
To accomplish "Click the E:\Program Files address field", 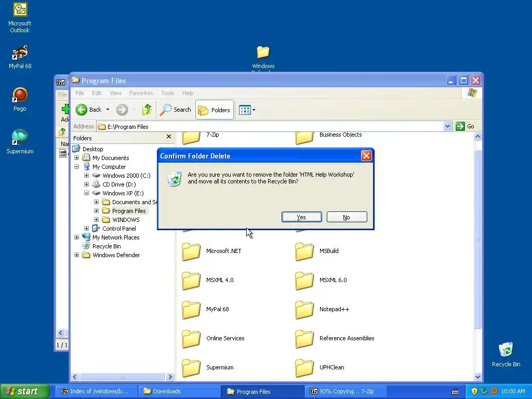I will point(270,127).
